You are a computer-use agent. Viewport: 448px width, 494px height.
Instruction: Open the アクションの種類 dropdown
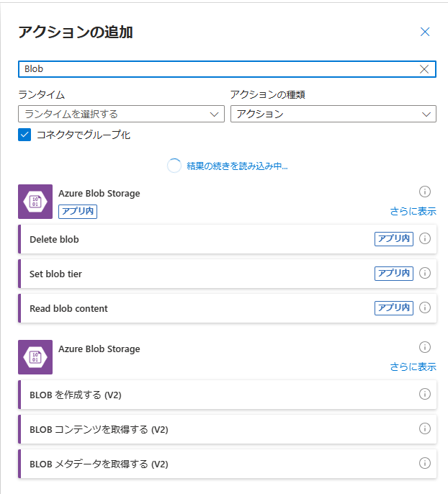333,114
